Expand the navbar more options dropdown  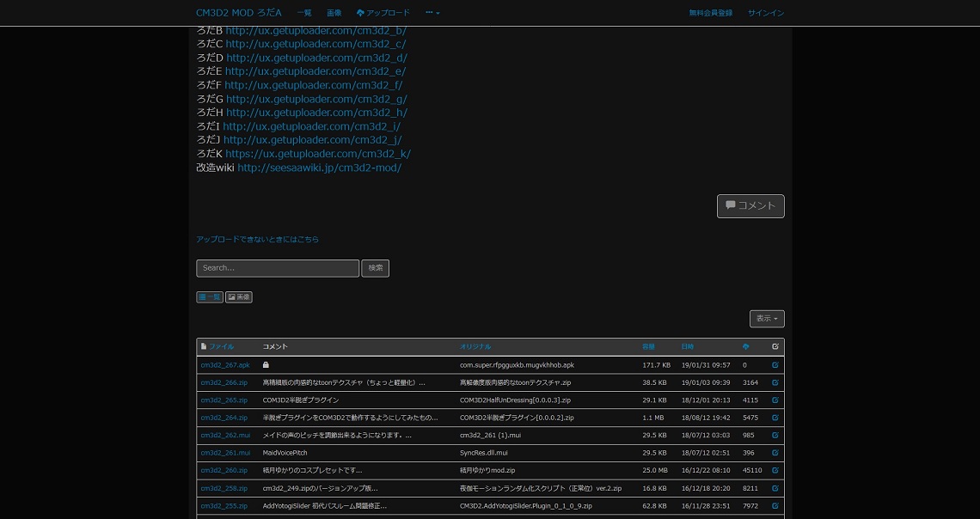pyautogui.click(x=432, y=13)
